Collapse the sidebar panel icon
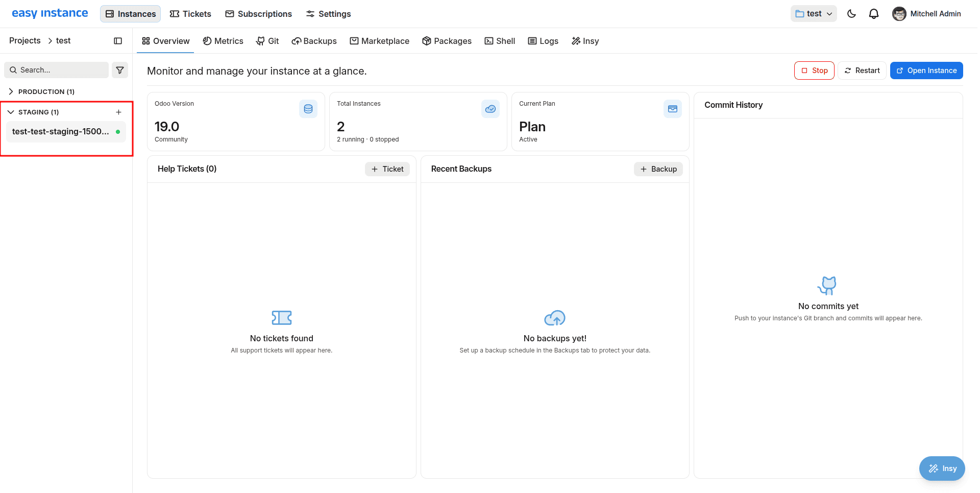Viewport: 980px width, 493px height. [x=118, y=41]
